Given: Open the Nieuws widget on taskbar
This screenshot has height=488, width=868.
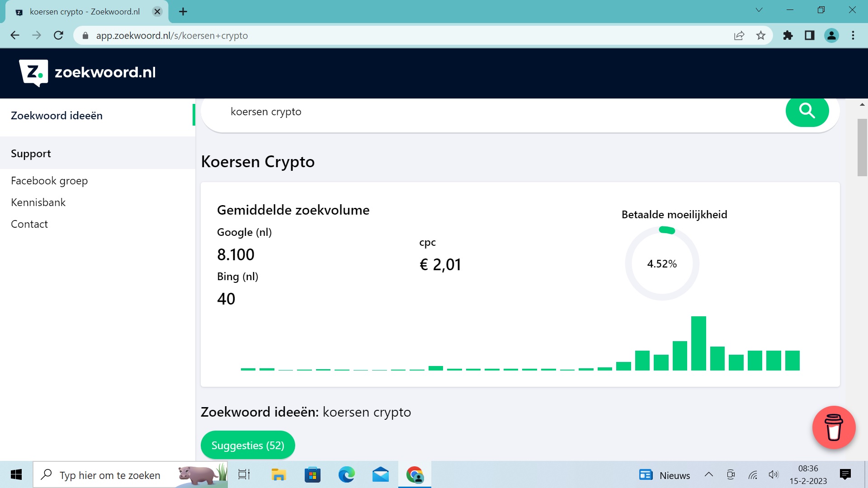Looking at the screenshot, I should tap(665, 475).
